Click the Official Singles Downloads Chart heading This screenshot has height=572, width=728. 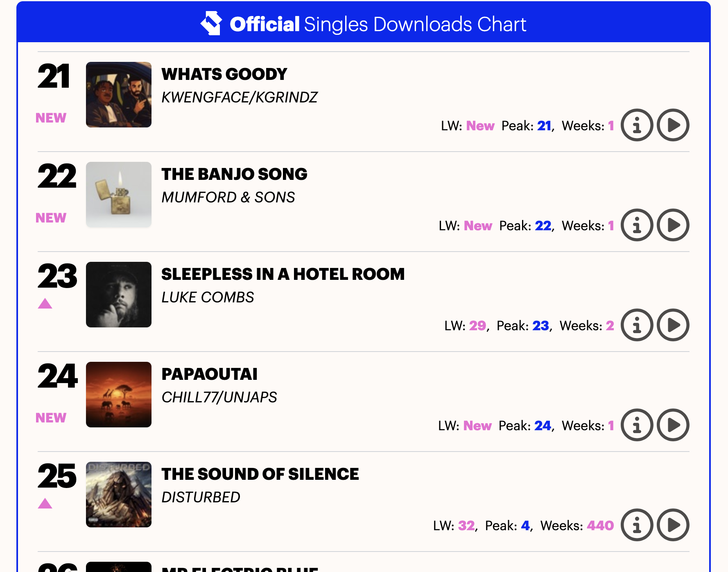coord(378,24)
